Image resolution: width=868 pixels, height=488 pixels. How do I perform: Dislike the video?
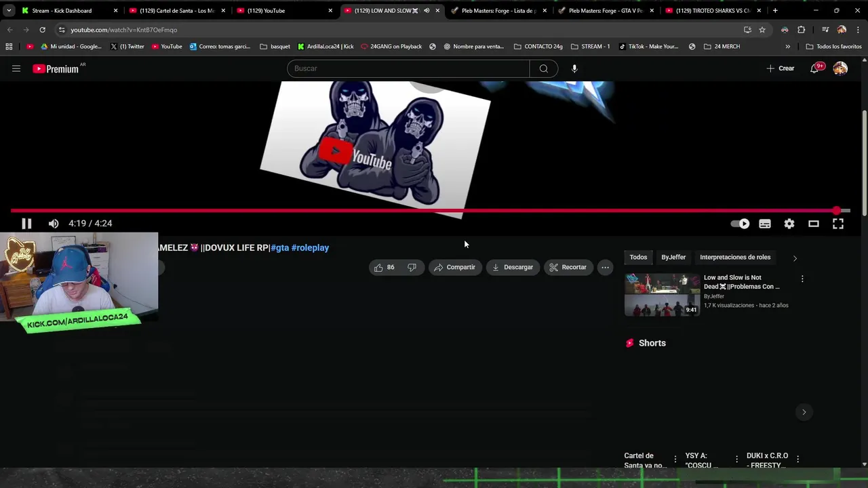(x=412, y=267)
